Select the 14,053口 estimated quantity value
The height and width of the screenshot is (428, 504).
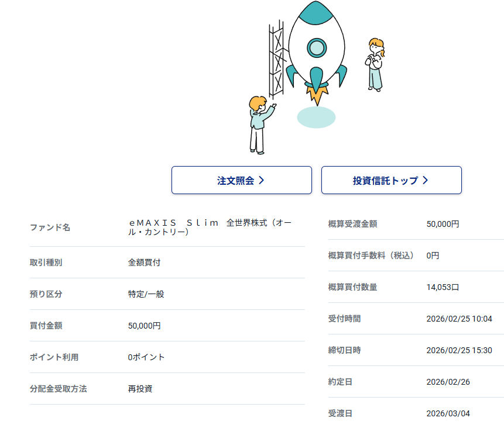pos(443,287)
